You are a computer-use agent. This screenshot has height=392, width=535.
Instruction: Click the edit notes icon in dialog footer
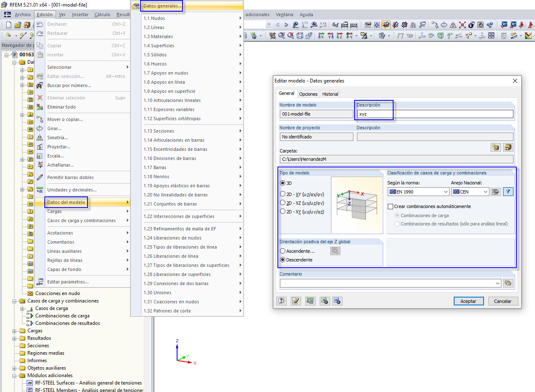pyautogui.click(x=295, y=301)
